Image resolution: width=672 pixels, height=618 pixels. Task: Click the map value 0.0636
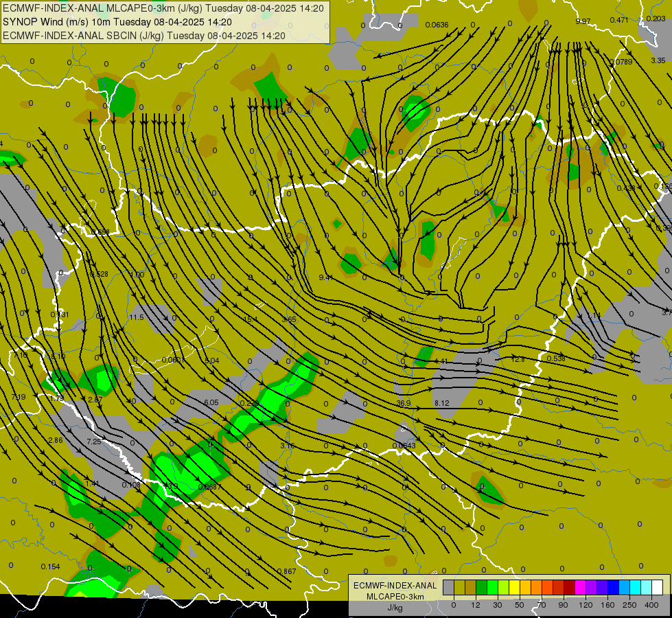[x=437, y=25]
